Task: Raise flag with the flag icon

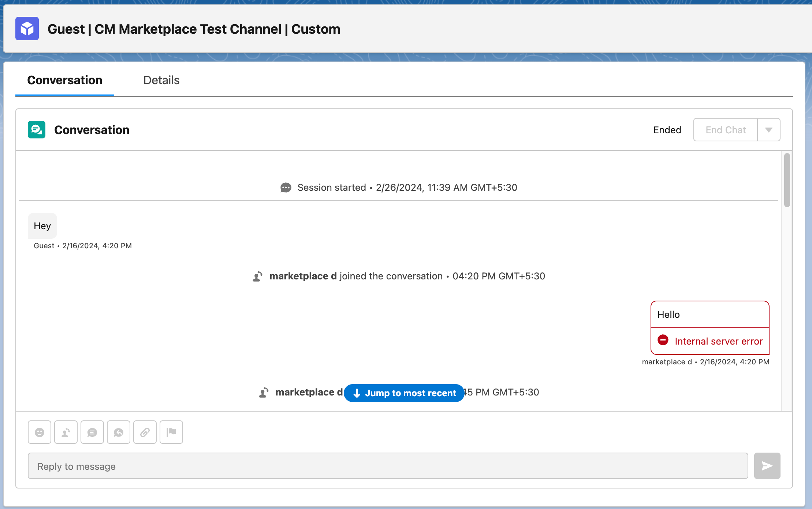Action: [171, 432]
